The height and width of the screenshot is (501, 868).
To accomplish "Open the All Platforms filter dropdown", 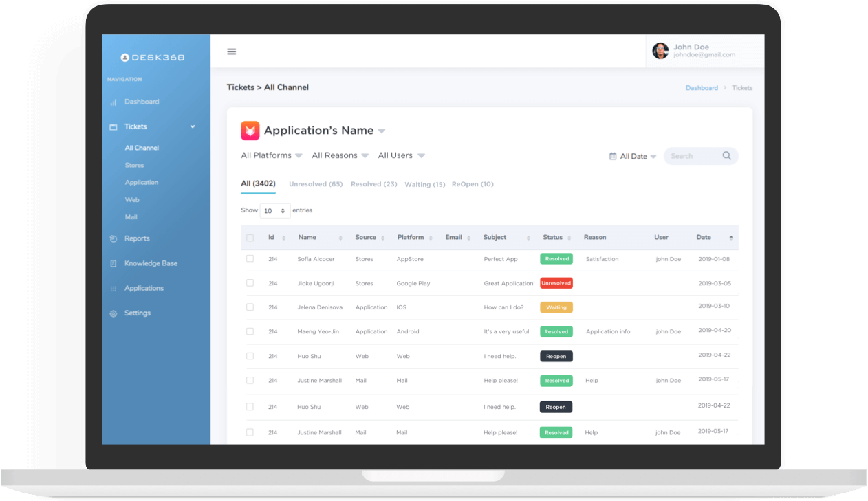I will (x=272, y=155).
